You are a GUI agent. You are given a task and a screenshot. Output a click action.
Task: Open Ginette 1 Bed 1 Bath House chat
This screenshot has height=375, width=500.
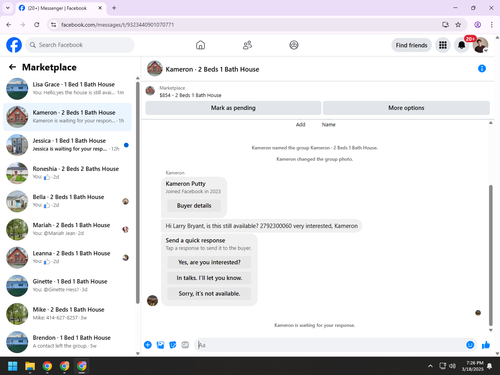(x=67, y=286)
